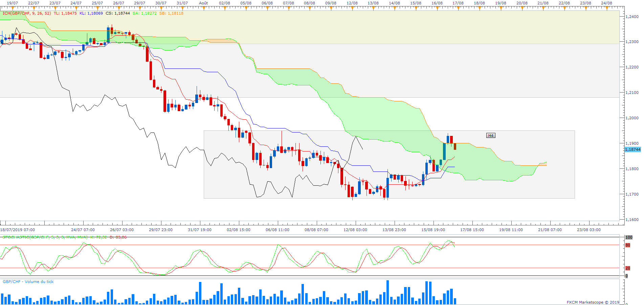
Task: Click the 02/08 date at the top
Action: (x=224, y=3)
